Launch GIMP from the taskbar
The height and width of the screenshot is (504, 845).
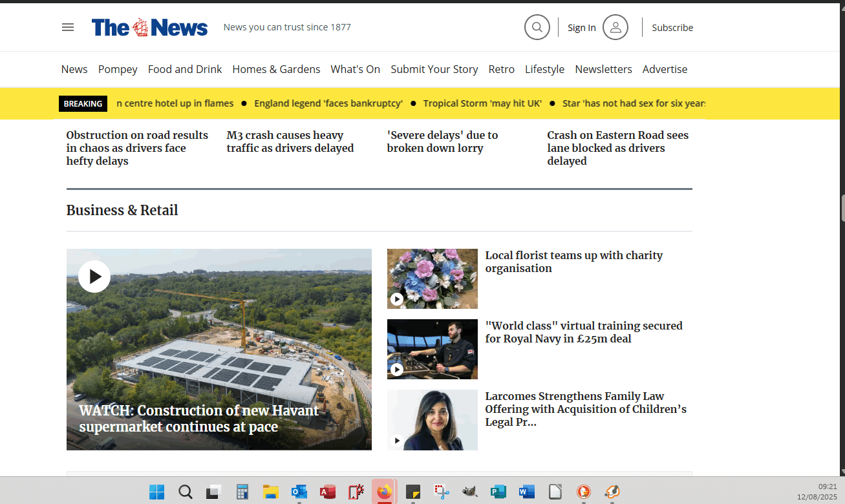click(x=470, y=492)
